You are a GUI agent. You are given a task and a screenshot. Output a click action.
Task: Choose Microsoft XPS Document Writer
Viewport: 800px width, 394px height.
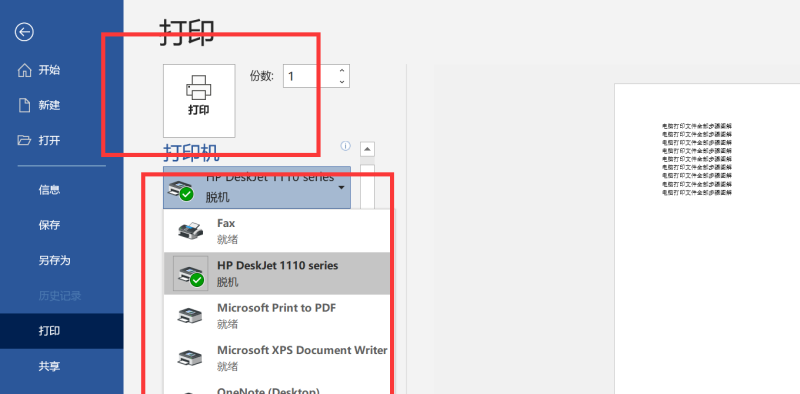pos(277,358)
